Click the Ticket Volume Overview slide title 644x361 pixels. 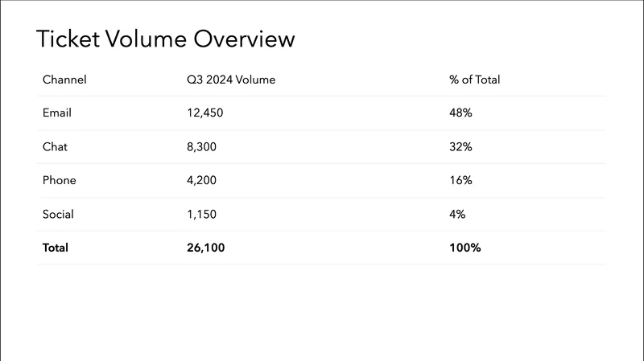166,39
